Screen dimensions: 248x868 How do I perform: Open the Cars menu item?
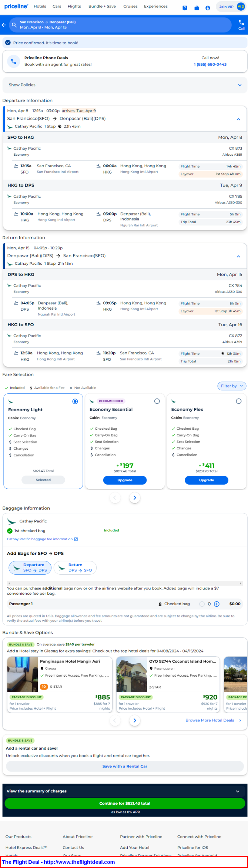[x=57, y=6]
